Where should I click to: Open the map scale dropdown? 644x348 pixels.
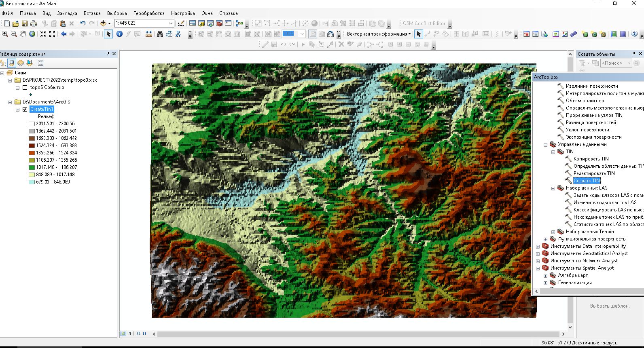point(171,23)
